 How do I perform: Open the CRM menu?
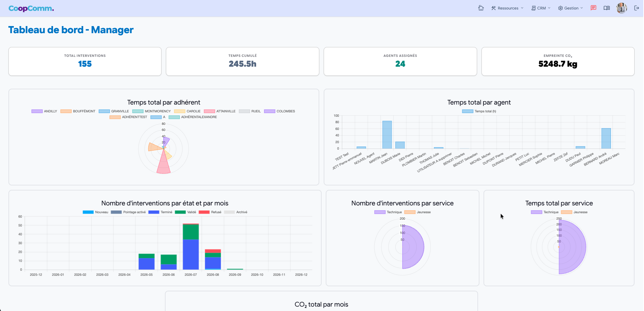click(541, 8)
